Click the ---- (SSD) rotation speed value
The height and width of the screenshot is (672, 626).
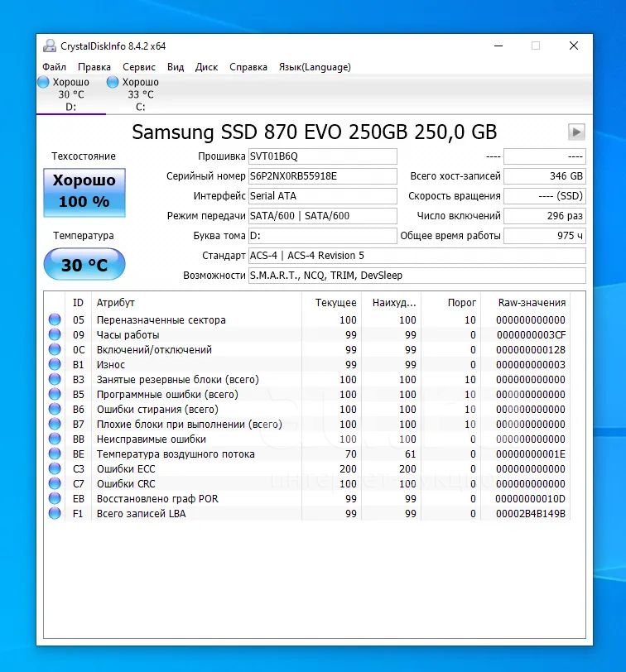(x=545, y=196)
